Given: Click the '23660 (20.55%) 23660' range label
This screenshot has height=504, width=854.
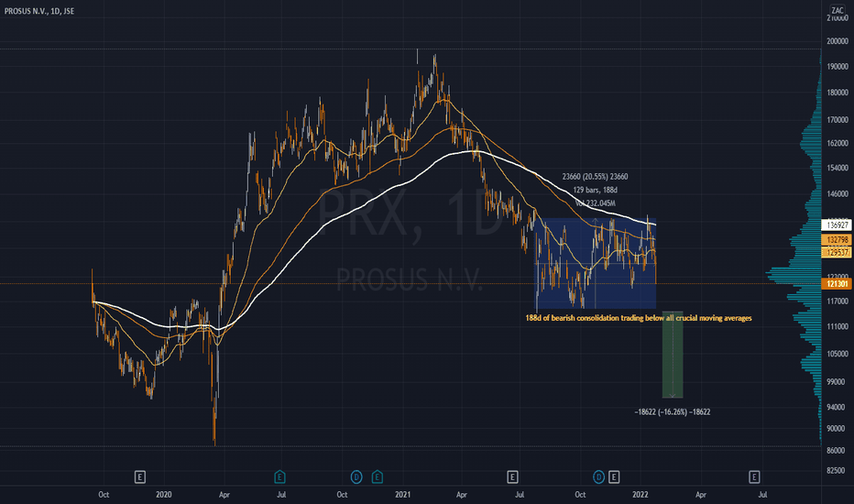Looking at the screenshot, I should (x=595, y=177).
